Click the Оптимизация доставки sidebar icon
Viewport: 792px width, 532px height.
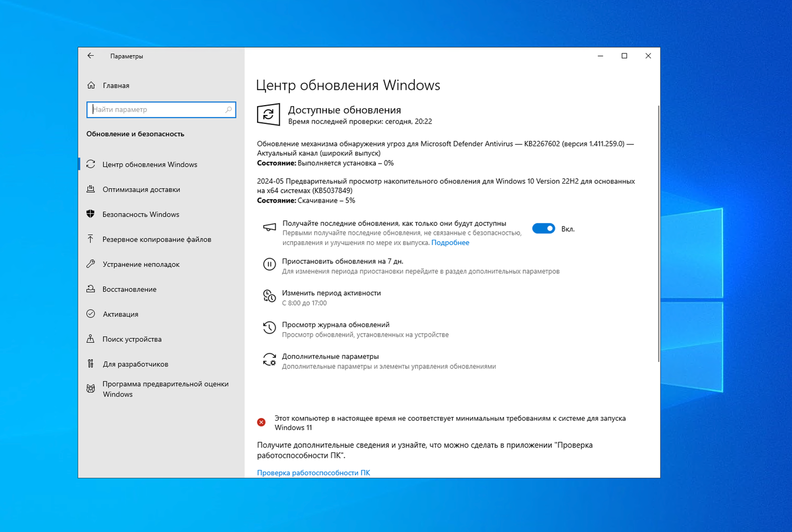click(x=91, y=189)
